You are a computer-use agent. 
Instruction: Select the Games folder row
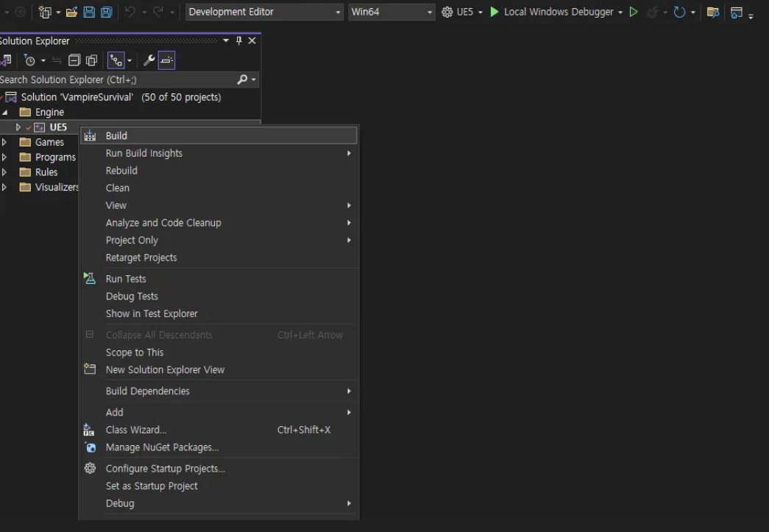click(49, 142)
